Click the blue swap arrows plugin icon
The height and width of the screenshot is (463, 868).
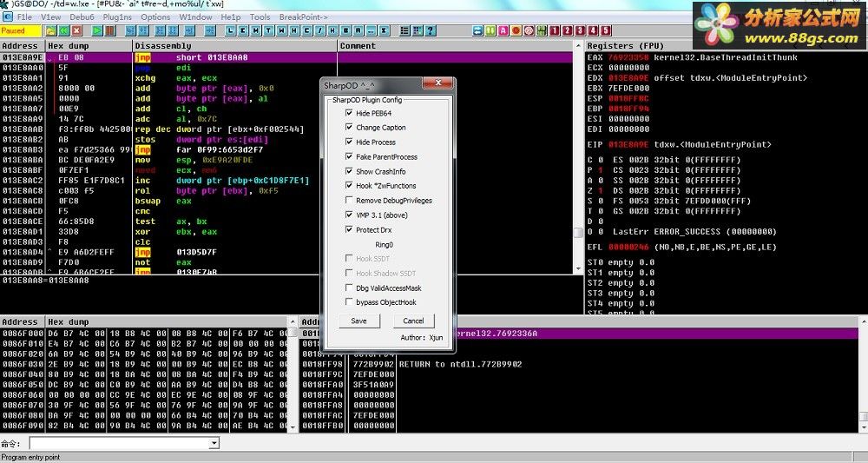pyautogui.click(x=477, y=30)
